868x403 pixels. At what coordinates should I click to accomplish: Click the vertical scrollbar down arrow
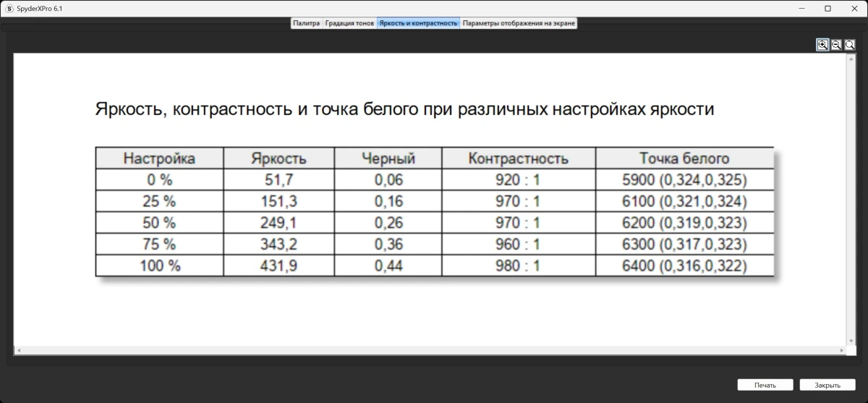(850, 342)
